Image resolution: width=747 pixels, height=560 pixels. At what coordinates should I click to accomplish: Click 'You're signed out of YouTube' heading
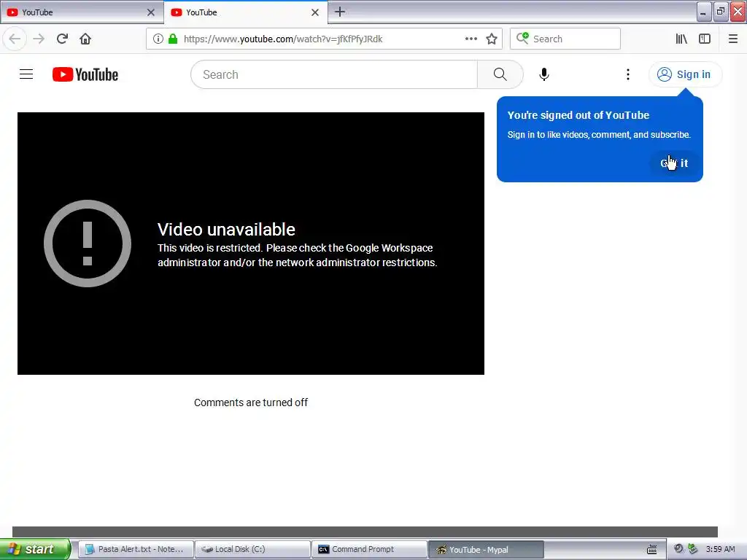[x=578, y=115]
